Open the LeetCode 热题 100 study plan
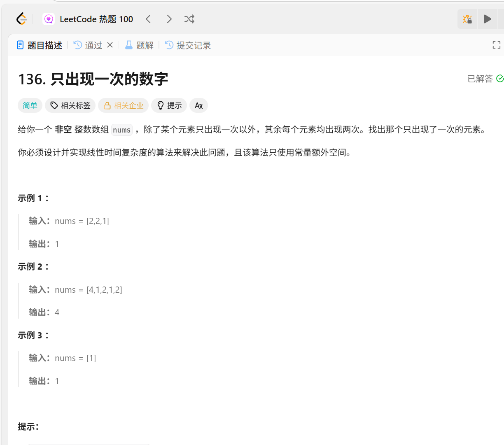 96,19
